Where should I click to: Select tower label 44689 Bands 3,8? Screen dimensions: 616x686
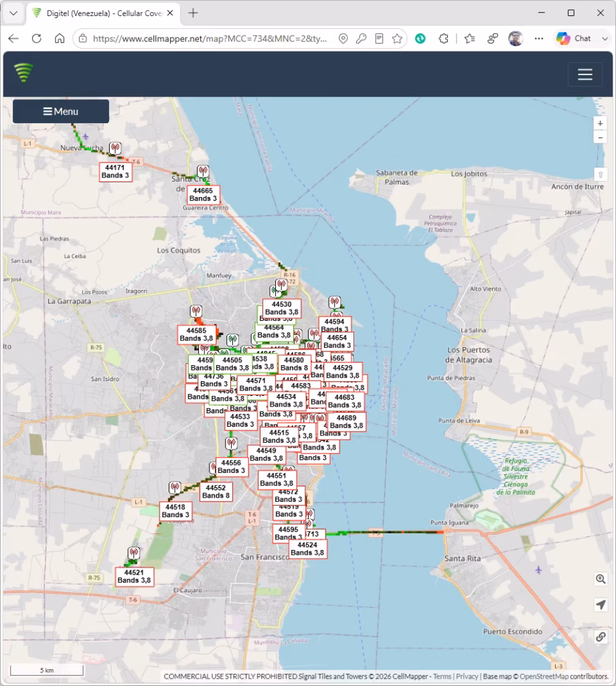346,422
